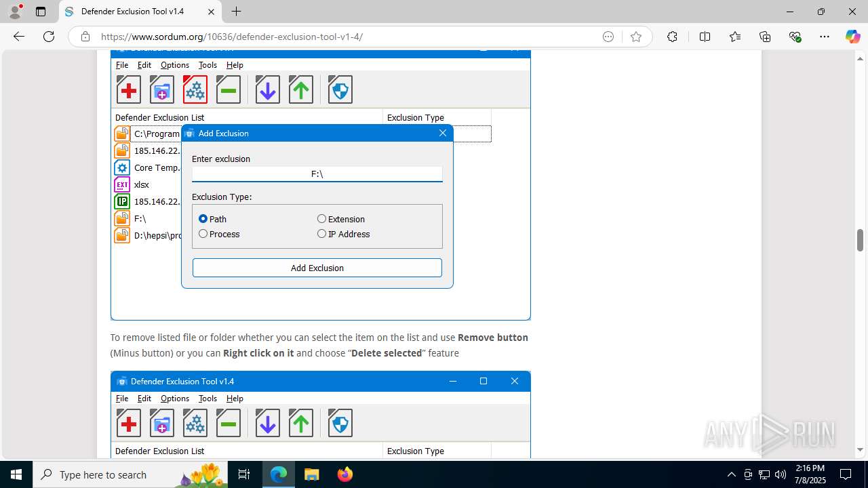Click the Add Exclusion button
This screenshot has width=868, height=488.
tap(317, 268)
